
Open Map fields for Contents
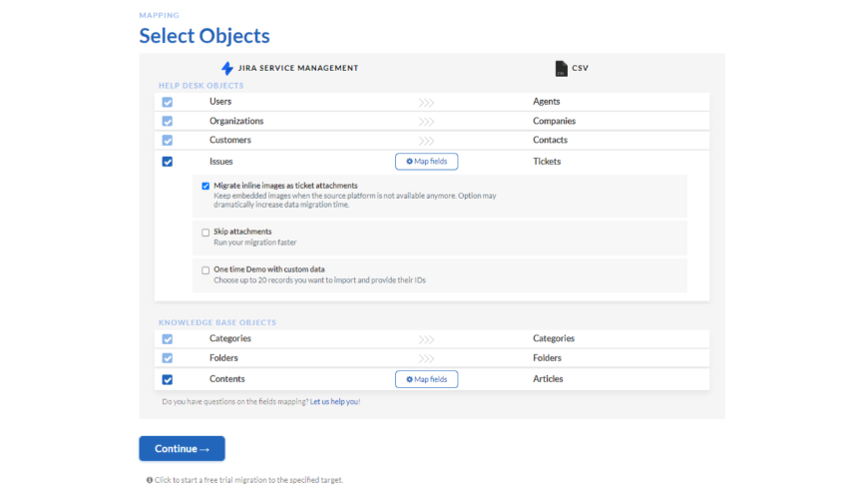pyautogui.click(x=427, y=379)
